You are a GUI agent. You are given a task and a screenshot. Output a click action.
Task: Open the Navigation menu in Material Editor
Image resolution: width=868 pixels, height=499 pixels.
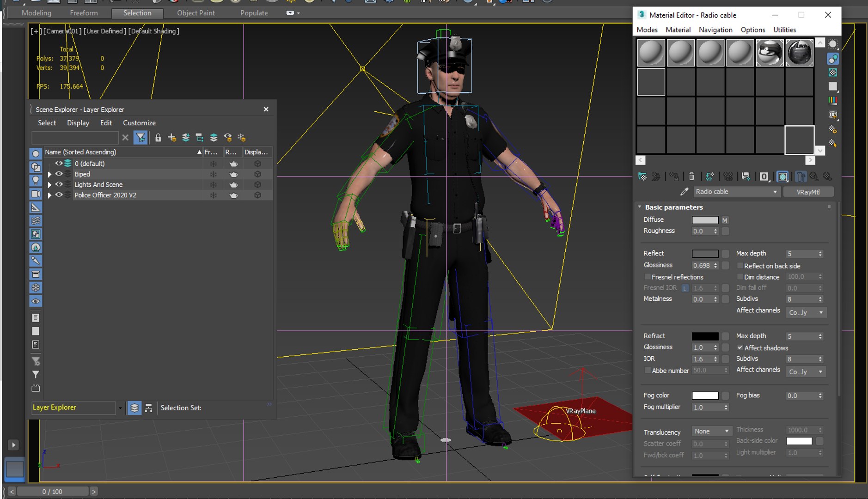pyautogui.click(x=715, y=30)
